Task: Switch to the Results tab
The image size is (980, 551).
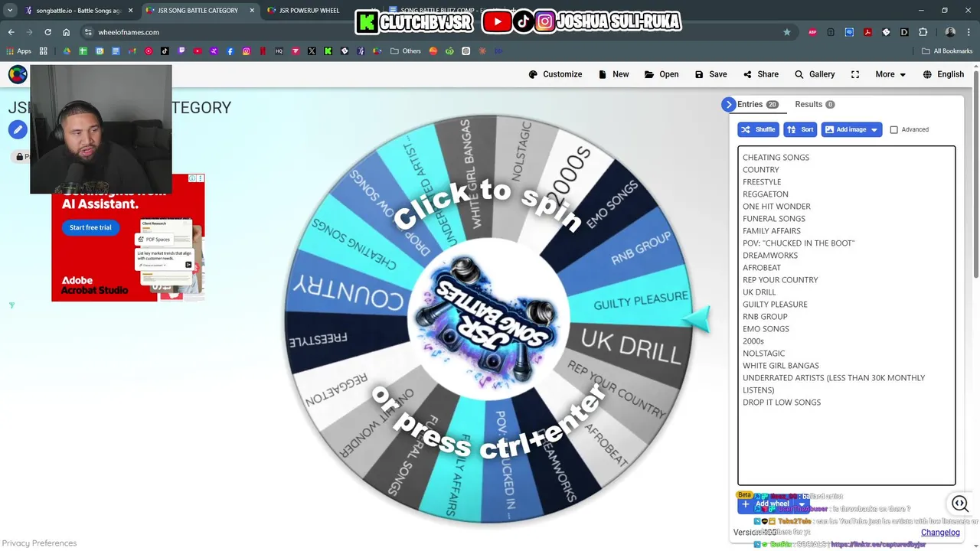Action: pos(815,105)
